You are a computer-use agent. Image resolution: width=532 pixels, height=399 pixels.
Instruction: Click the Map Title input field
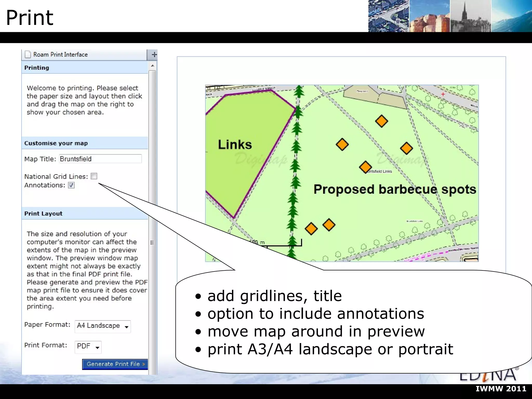click(101, 159)
